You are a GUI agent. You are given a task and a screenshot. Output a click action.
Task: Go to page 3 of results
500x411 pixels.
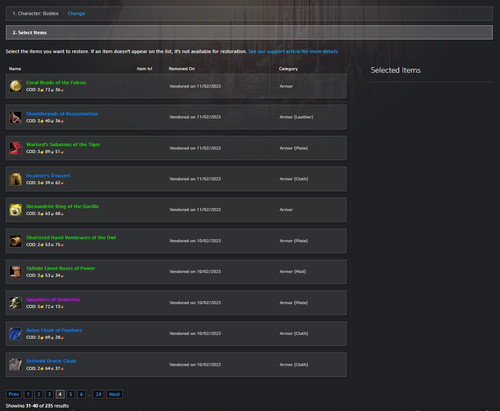click(x=49, y=394)
